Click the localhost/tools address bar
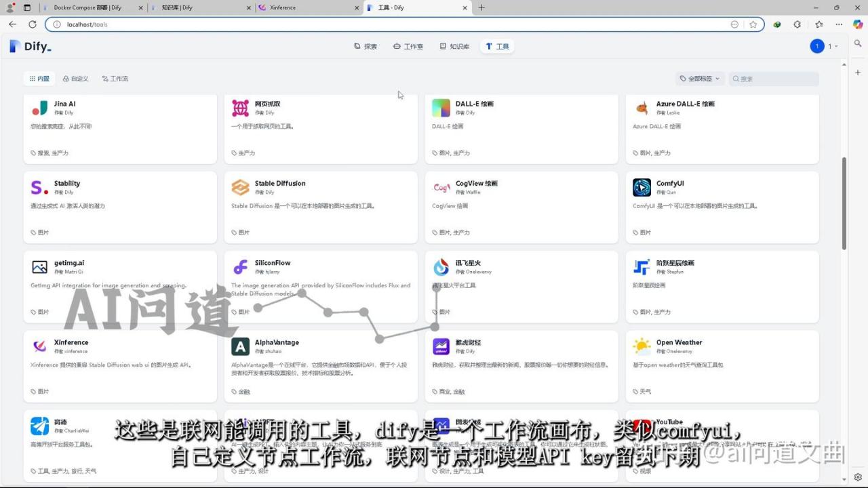The width and height of the screenshot is (868, 488). pyautogui.click(x=404, y=24)
